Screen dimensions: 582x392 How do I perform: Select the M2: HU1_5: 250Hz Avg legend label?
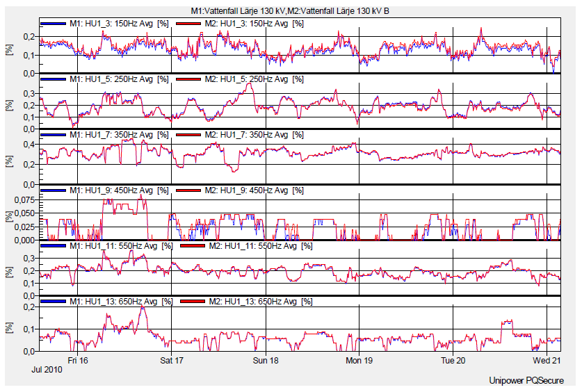click(256, 79)
